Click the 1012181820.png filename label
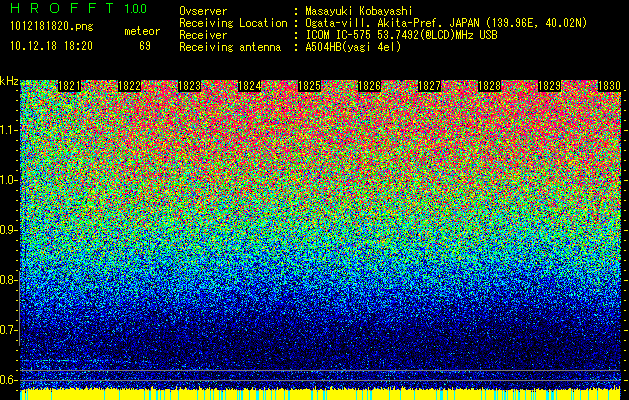Image resolution: width=629 pixels, height=400 pixels. click(x=52, y=27)
